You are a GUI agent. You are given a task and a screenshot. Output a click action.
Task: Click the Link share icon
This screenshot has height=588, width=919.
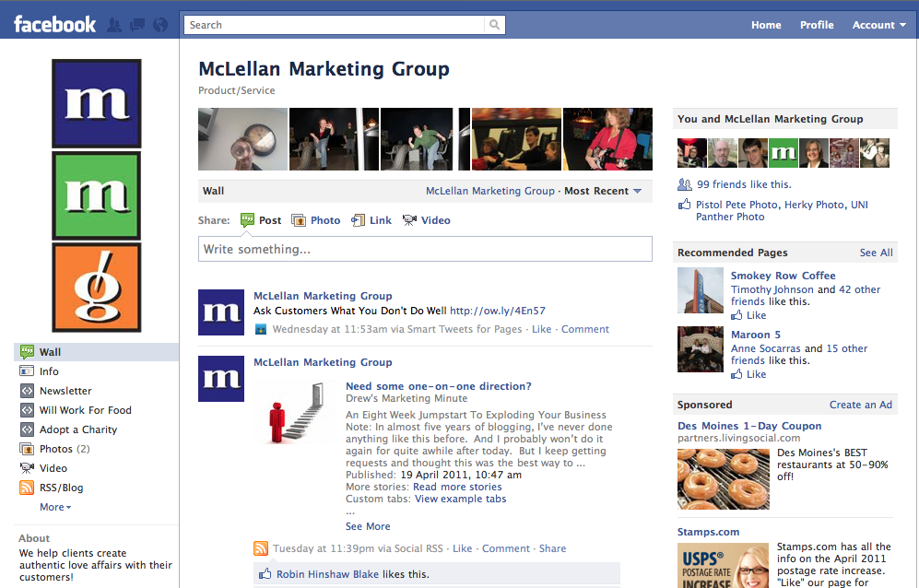(358, 220)
